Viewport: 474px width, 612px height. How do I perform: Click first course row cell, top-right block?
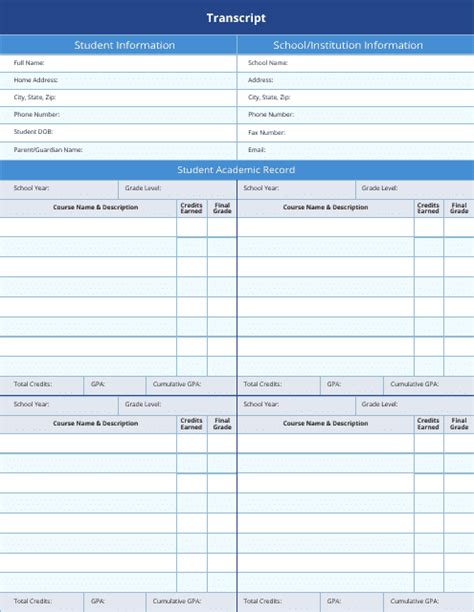[325, 227]
